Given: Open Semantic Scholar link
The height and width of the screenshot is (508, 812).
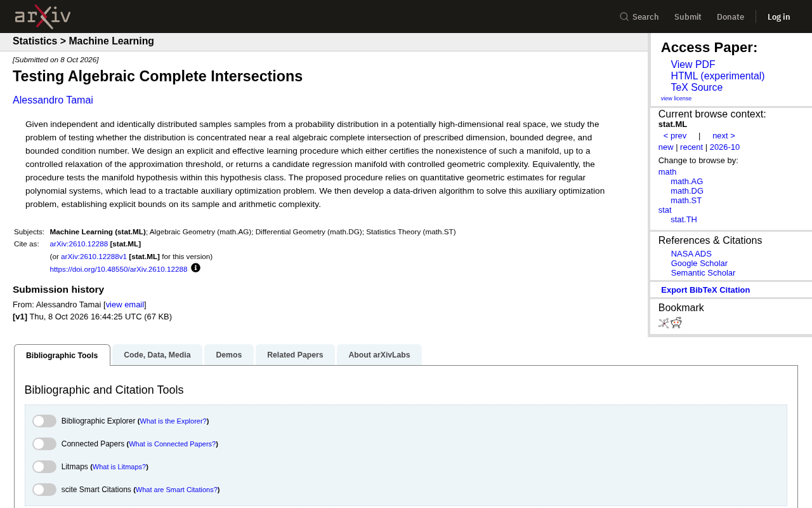Looking at the screenshot, I should point(703,273).
